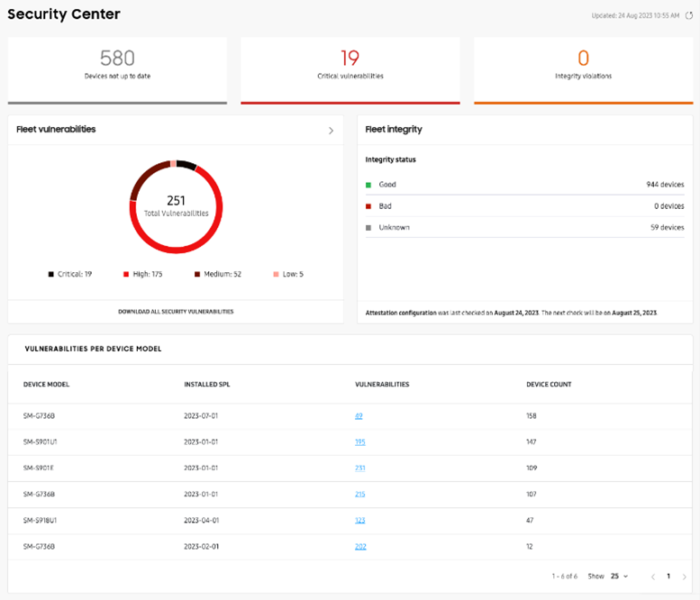The height and width of the screenshot is (600, 700).
Task: Click the refresh icon beside the updated timestamp
Action: pyautogui.click(x=689, y=15)
